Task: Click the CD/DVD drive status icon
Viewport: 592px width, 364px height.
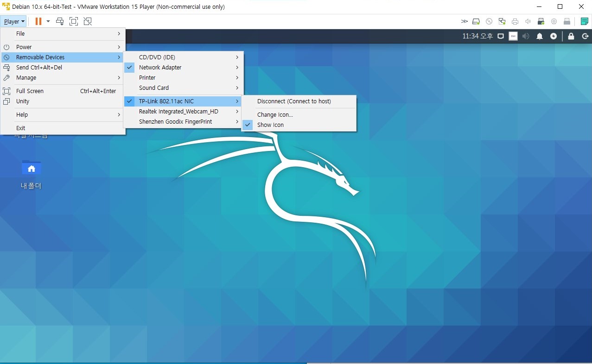Action: pyautogui.click(x=489, y=21)
